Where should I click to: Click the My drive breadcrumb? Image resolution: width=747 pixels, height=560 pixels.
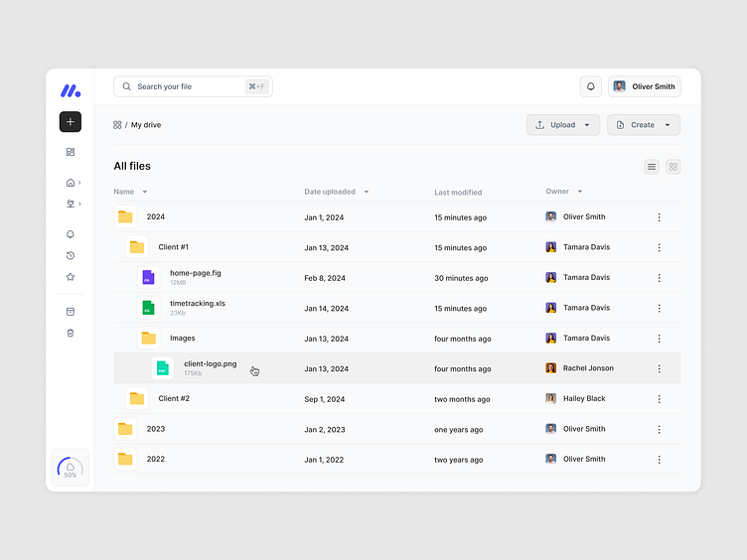(146, 125)
